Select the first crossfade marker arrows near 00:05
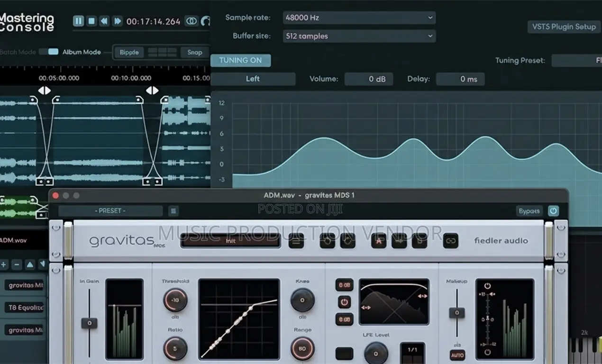602x364 pixels. pyautogui.click(x=44, y=90)
